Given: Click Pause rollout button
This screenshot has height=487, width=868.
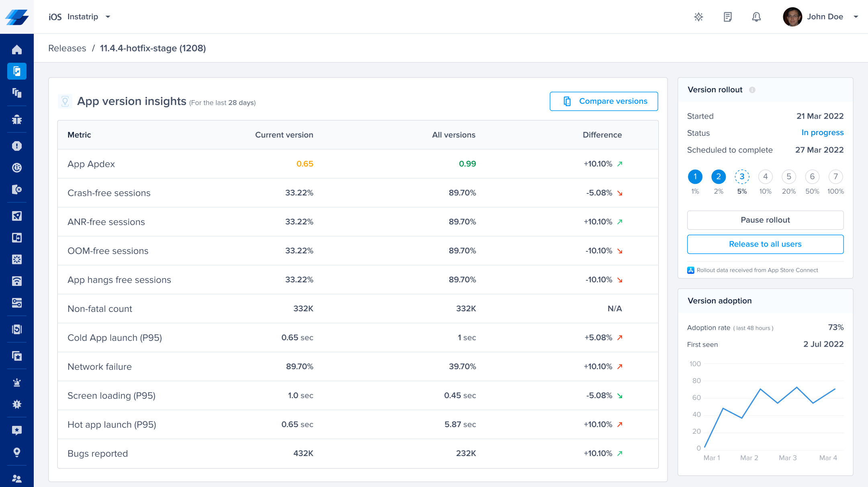Looking at the screenshot, I should coord(765,220).
